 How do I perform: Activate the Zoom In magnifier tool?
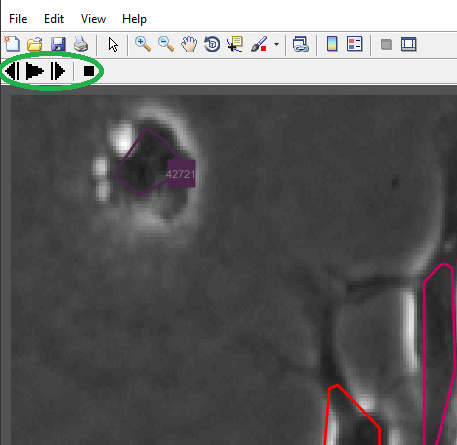tap(143, 44)
